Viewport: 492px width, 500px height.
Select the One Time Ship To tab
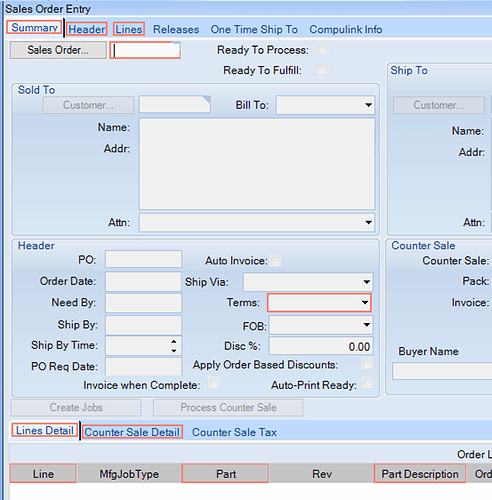click(254, 29)
